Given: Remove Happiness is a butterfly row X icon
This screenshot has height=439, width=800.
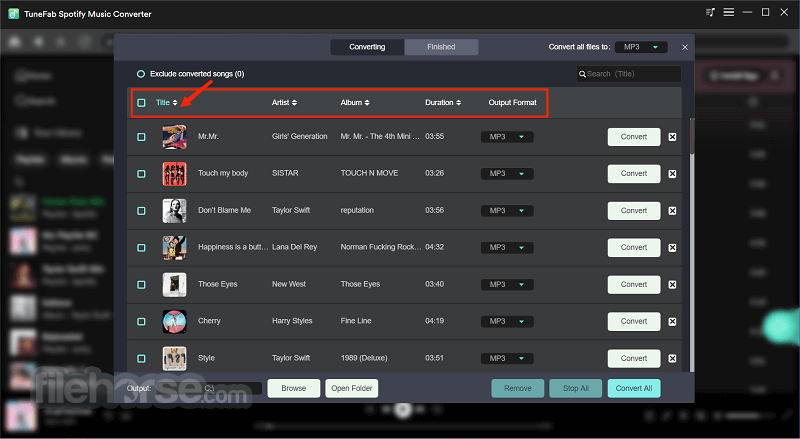Looking at the screenshot, I should [672, 248].
